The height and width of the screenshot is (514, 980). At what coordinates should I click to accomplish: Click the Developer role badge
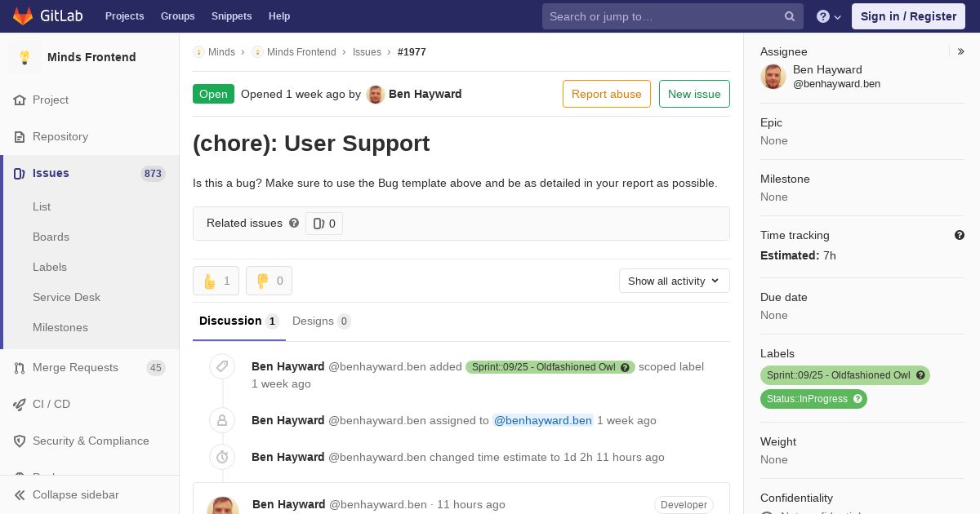pos(684,505)
